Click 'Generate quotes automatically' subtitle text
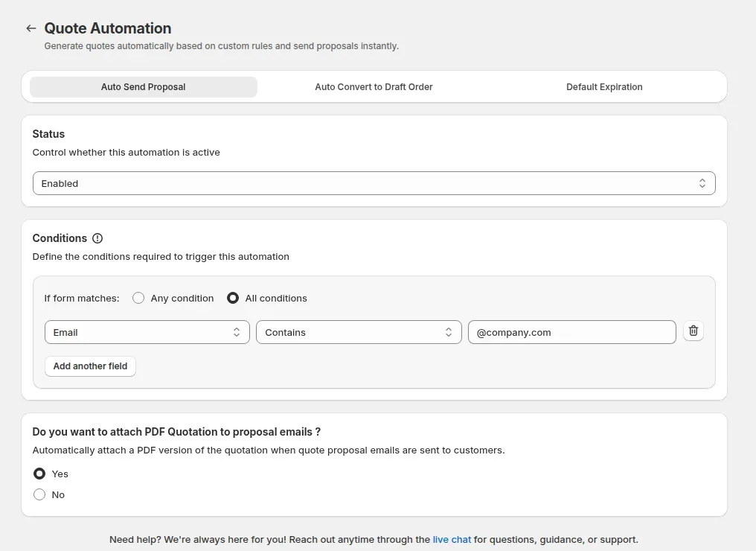Image resolution: width=756 pixels, height=551 pixels. click(221, 46)
